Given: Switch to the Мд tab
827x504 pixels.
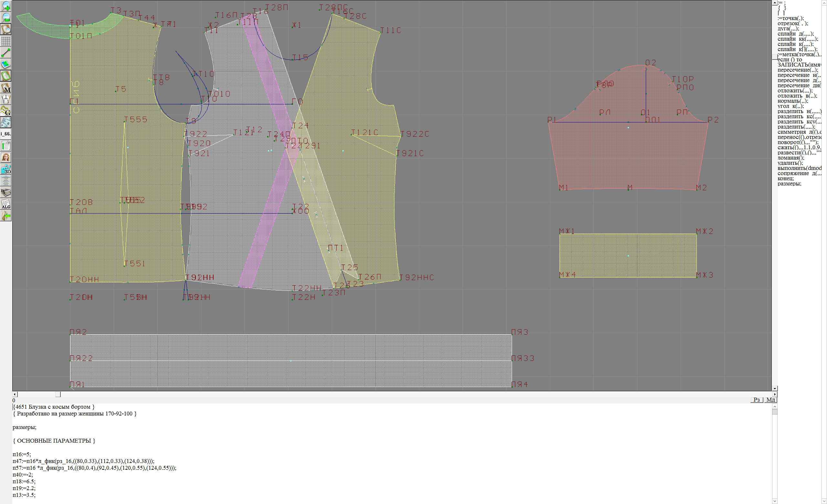Looking at the screenshot, I should (x=770, y=400).
